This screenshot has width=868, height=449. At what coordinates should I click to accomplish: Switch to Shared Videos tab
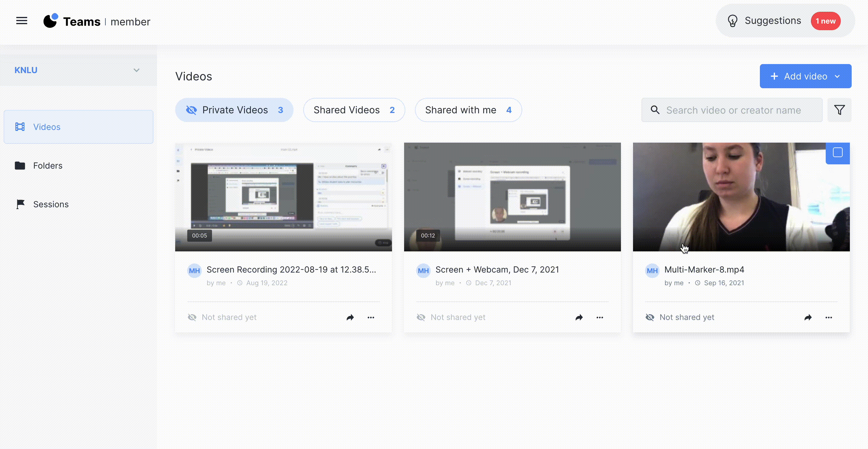pyautogui.click(x=354, y=110)
